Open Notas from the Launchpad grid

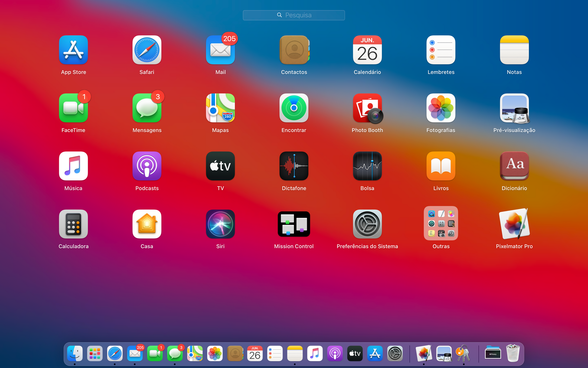click(514, 50)
